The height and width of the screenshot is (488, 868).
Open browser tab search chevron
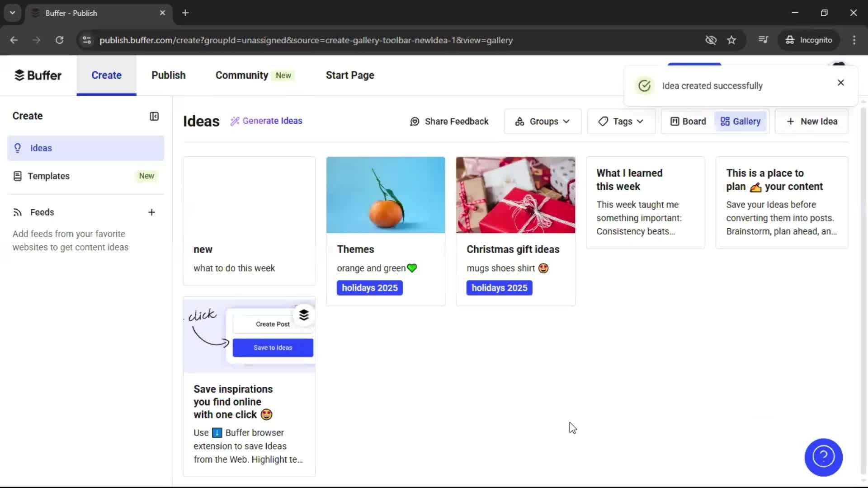tap(12, 13)
